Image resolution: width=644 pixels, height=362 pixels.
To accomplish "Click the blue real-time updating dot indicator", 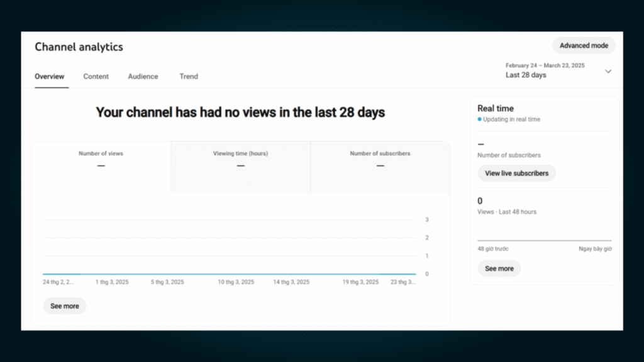I will point(479,119).
